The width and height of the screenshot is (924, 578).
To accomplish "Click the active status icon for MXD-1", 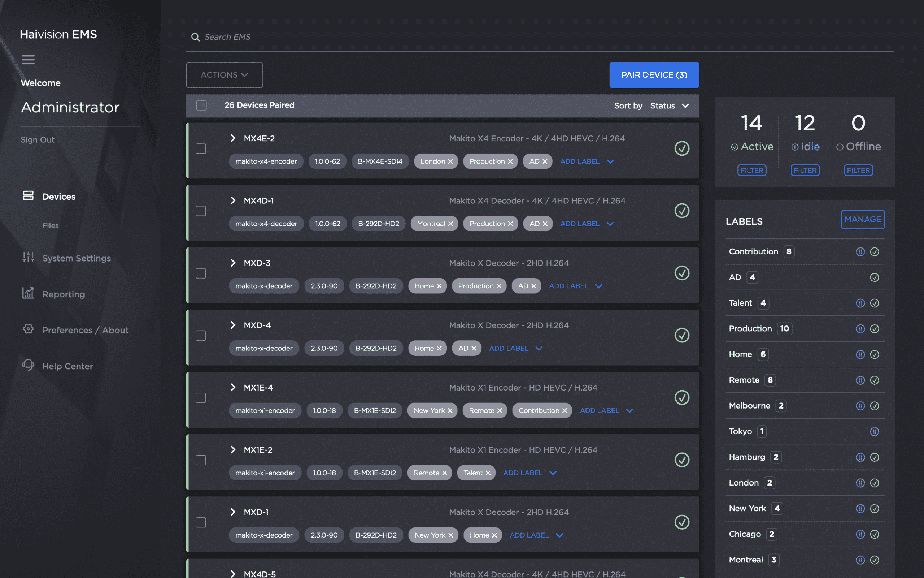I will (x=681, y=522).
